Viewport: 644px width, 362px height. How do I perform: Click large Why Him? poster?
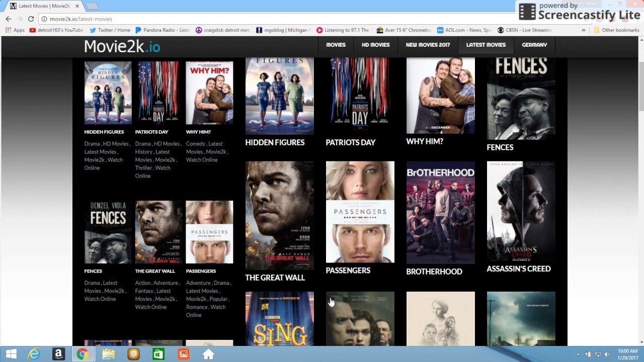coord(440,95)
